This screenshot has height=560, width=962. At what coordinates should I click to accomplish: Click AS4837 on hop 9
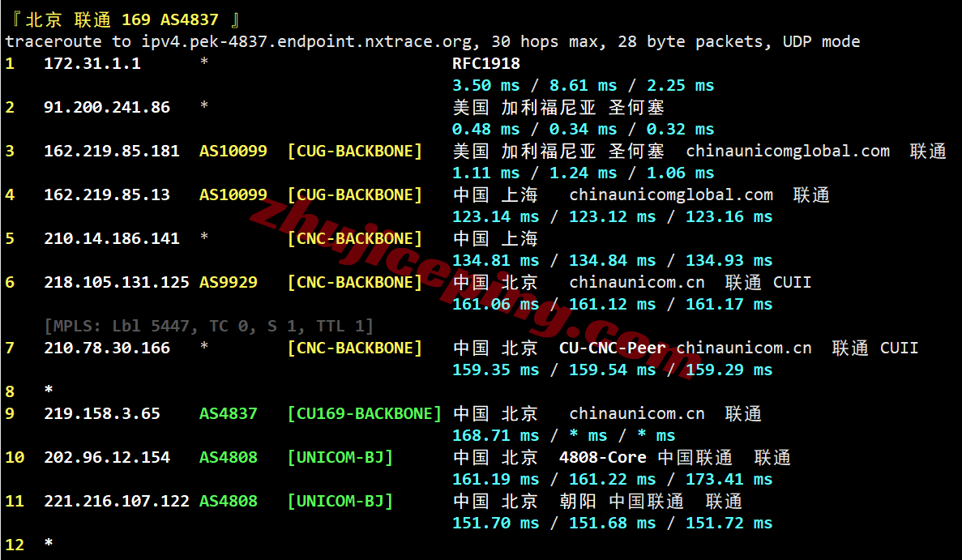click(x=229, y=413)
